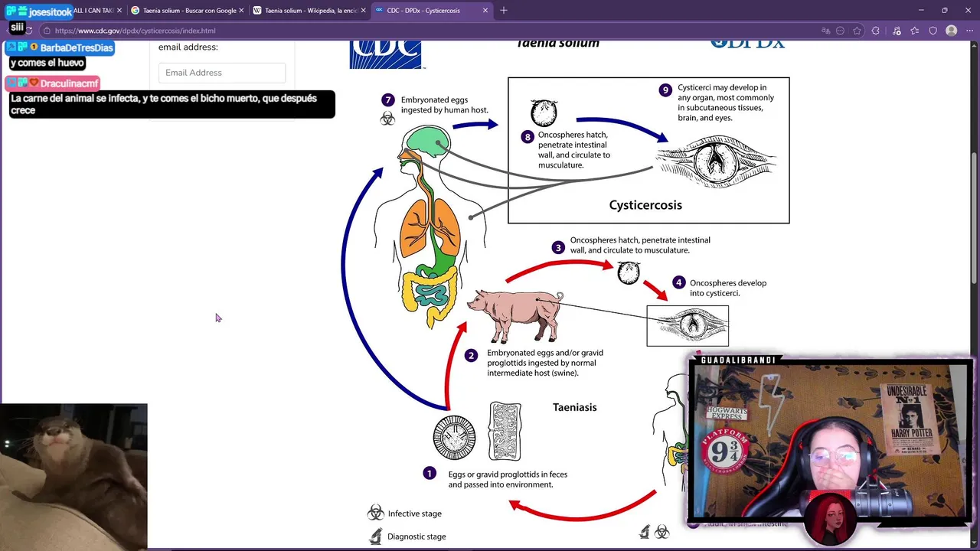Click the URL address bar
This screenshot has width=980, height=551.
point(429,31)
